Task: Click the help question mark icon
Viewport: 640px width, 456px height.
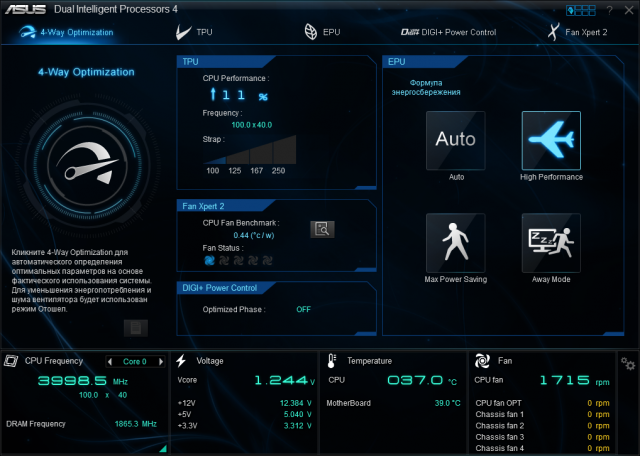Action: [x=609, y=10]
